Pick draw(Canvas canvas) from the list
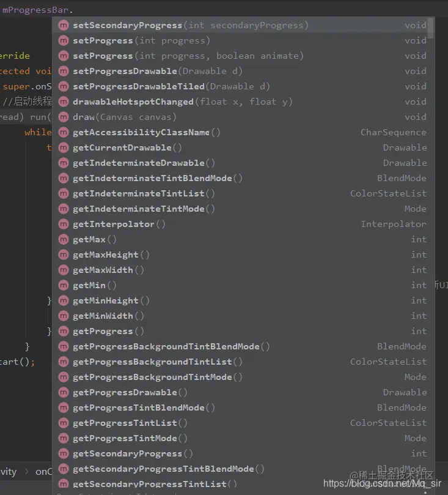Viewport: 448px width, 495px height. [242, 117]
